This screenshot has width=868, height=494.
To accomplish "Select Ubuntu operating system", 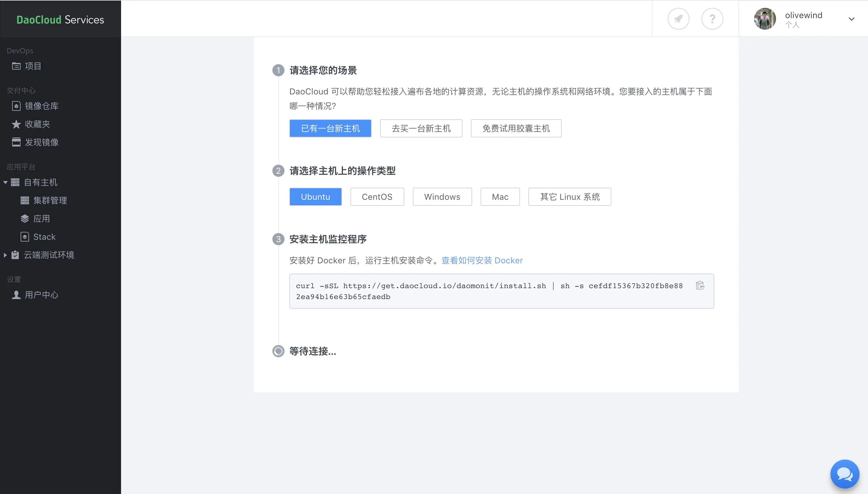I will click(x=315, y=197).
